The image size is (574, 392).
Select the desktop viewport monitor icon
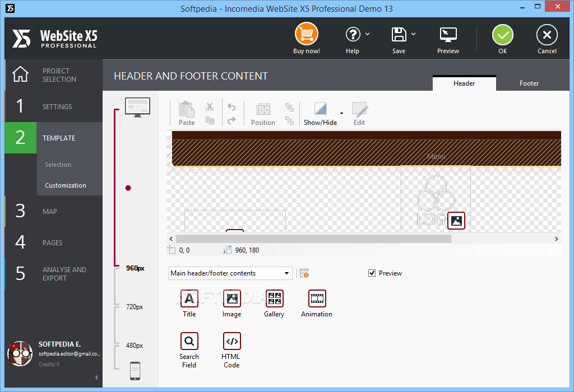click(138, 107)
